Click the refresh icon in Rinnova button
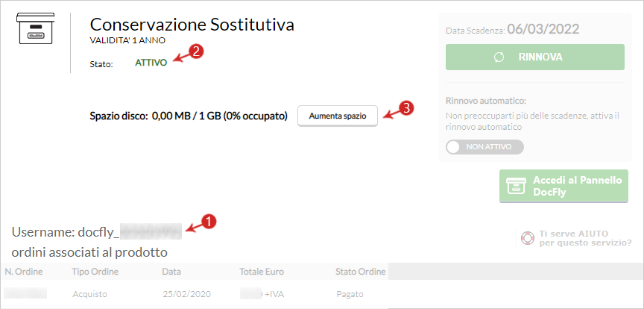Image resolution: width=644 pixels, height=309 pixels. tap(499, 57)
